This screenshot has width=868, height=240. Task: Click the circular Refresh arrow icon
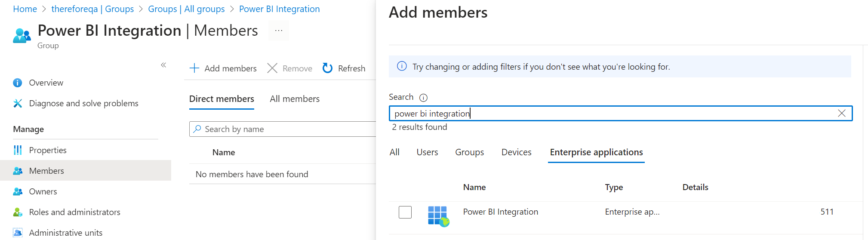click(x=328, y=68)
